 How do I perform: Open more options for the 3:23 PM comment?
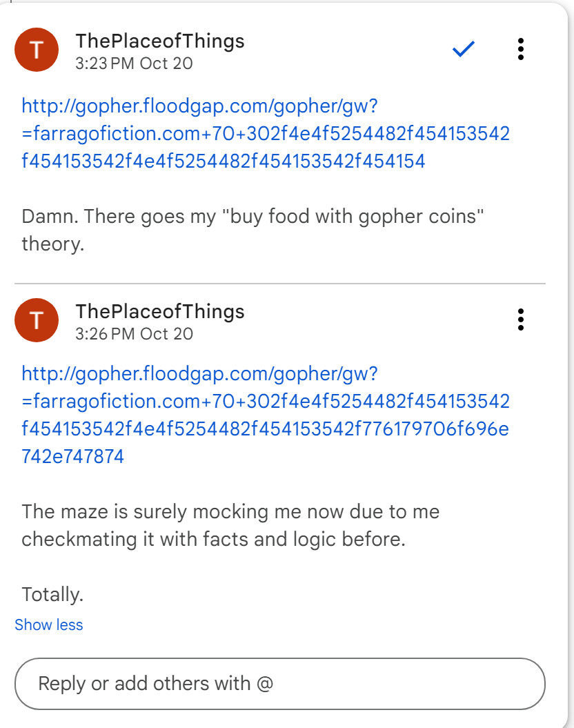tap(521, 49)
